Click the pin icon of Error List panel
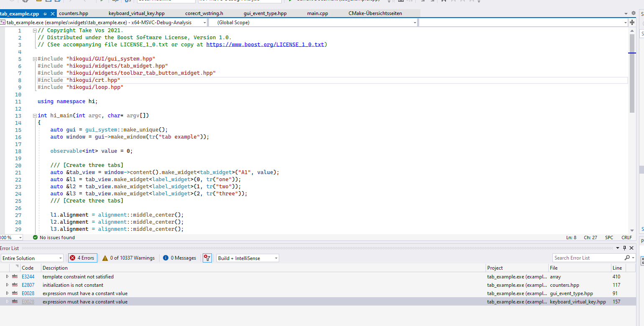The width and height of the screenshot is (644, 326). (x=625, y=248)
